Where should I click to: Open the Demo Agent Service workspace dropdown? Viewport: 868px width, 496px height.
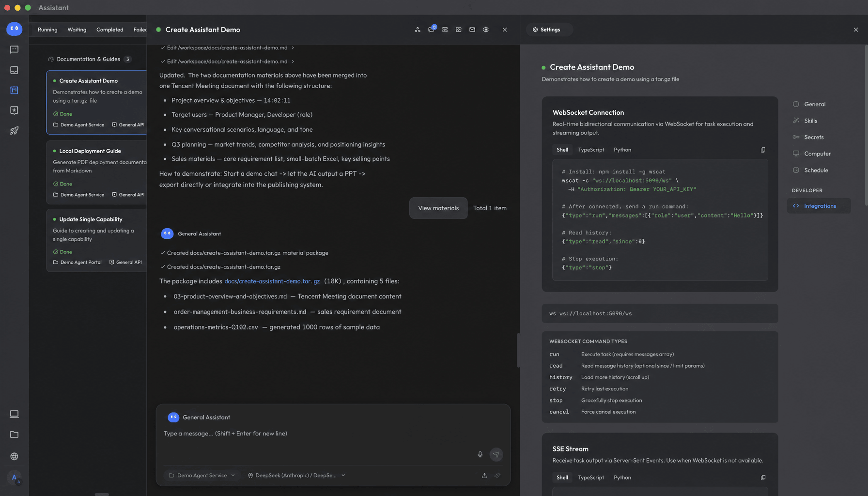pos(201,476)
